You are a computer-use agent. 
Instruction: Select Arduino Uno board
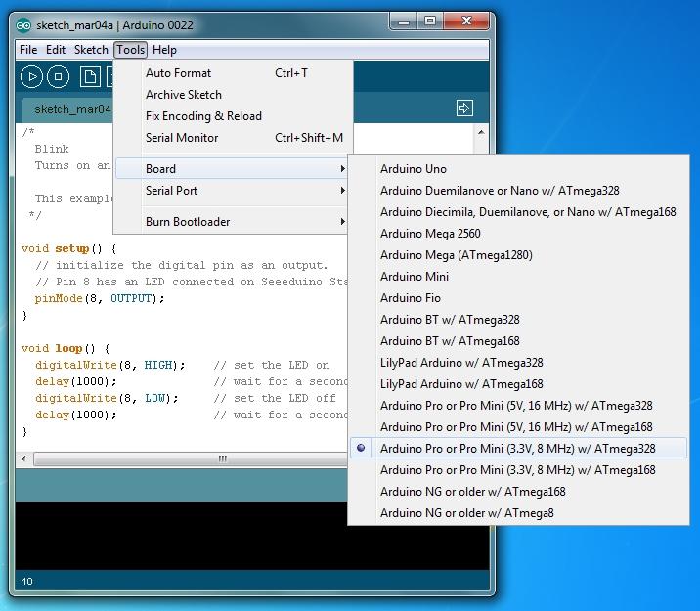click(x=518, y=169)
